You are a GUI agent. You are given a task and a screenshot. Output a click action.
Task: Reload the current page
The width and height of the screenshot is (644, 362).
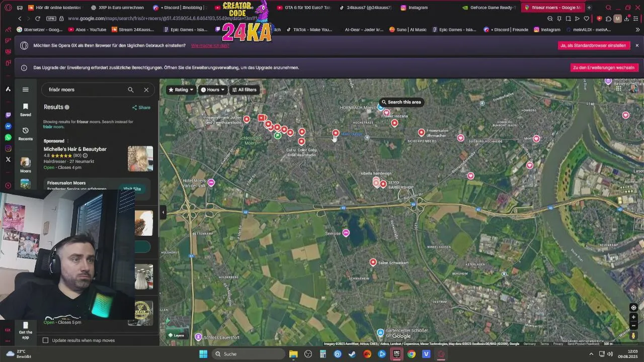(38, 19)
